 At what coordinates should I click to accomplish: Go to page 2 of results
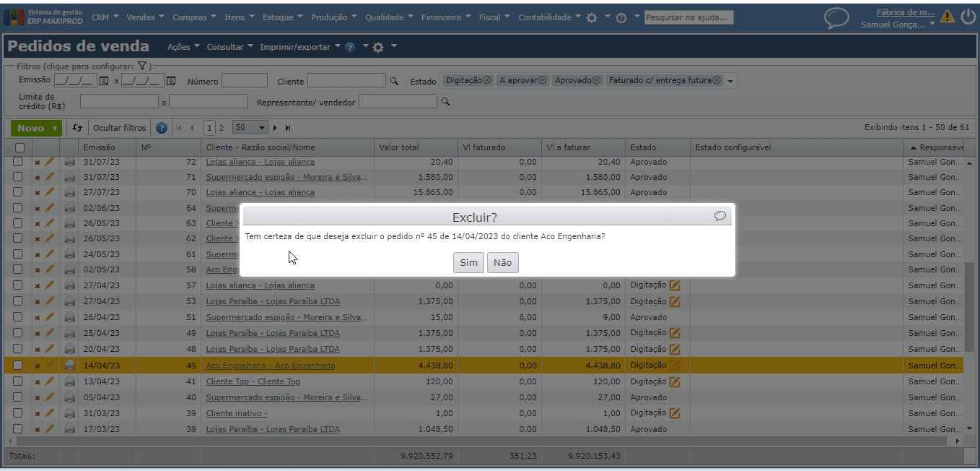222,128
